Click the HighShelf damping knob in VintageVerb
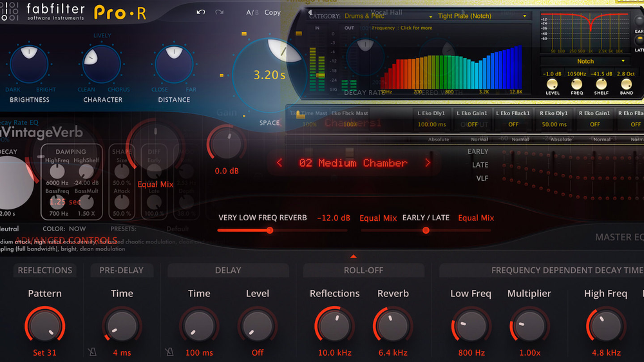The image size is (644, 362). pos(86,171)
